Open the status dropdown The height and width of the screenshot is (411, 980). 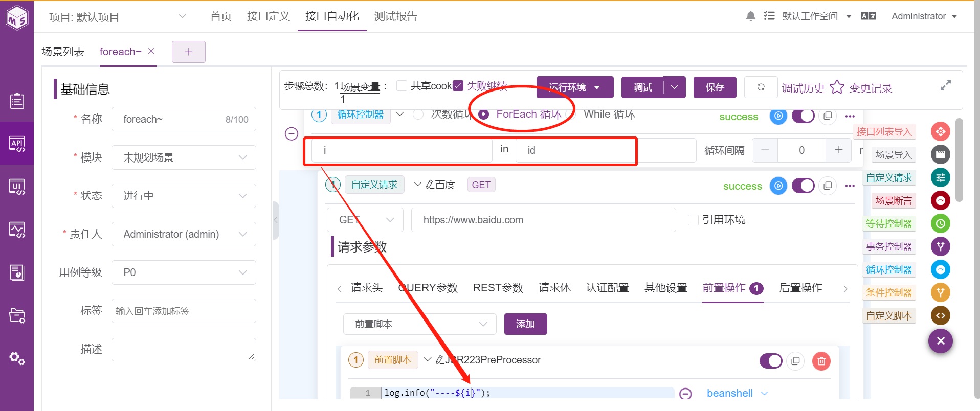tap(184, 196)
